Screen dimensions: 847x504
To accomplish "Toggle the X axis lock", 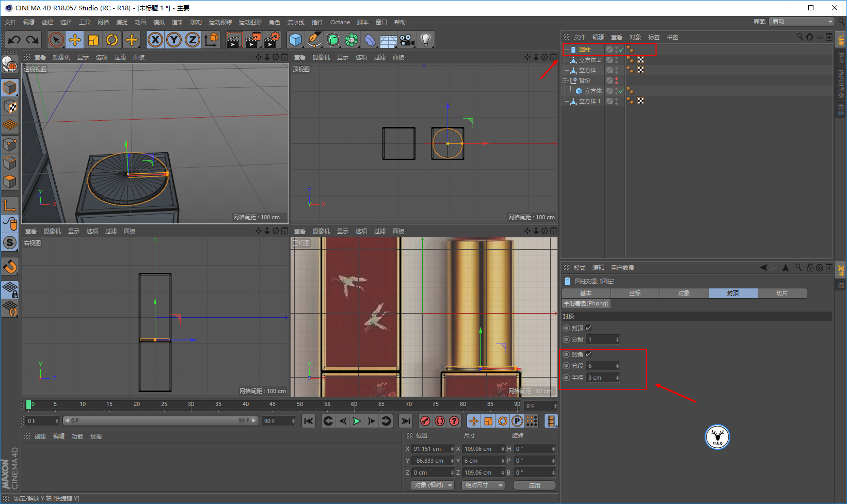I will point(155,40).
